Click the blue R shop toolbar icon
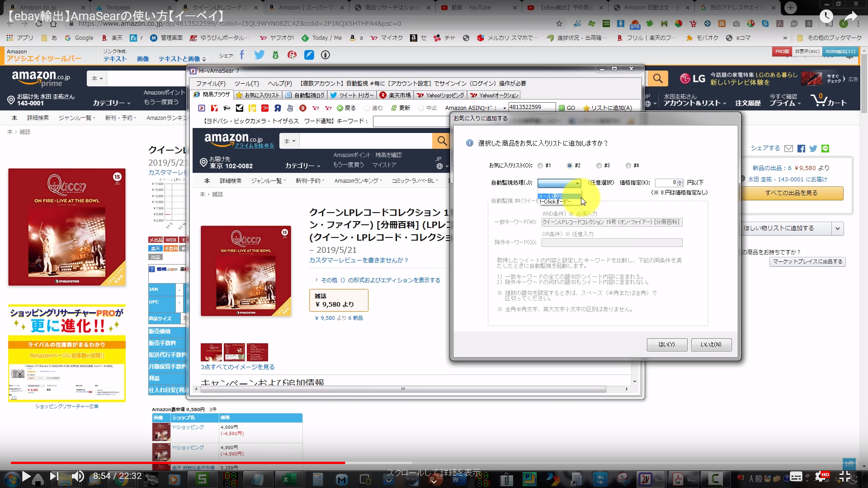 click(278, 108)
